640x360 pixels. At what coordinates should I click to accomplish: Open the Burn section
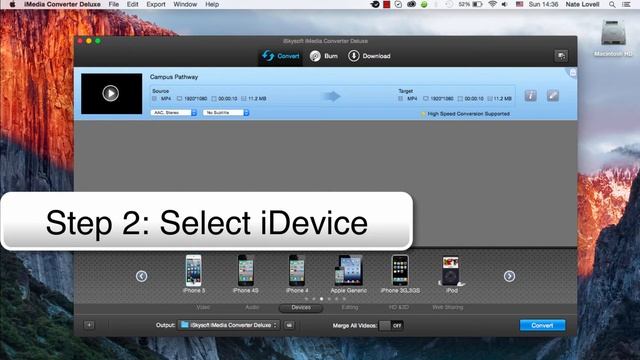click(324, 56)
